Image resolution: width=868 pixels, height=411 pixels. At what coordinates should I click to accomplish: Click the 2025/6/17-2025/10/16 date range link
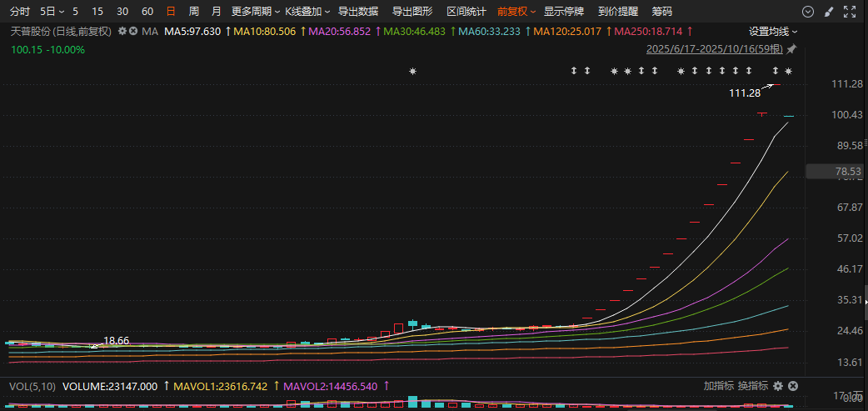715,49
